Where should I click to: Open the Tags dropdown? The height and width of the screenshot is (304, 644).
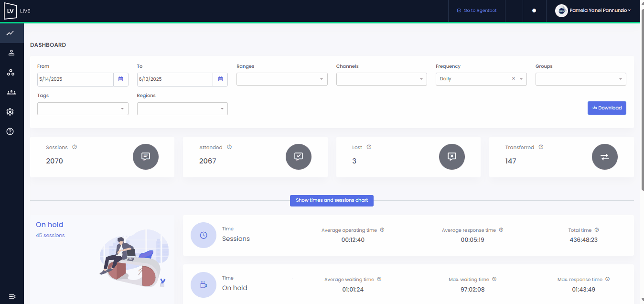[83, 109]
